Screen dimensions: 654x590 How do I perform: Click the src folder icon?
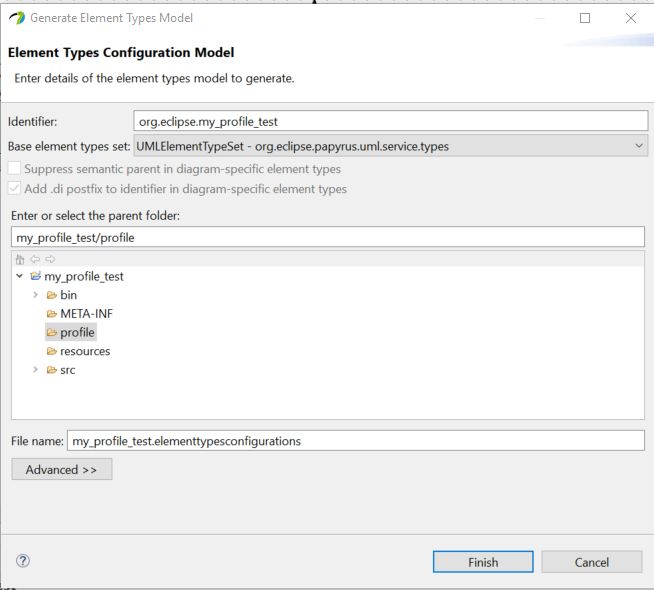[x=52, y=370]
